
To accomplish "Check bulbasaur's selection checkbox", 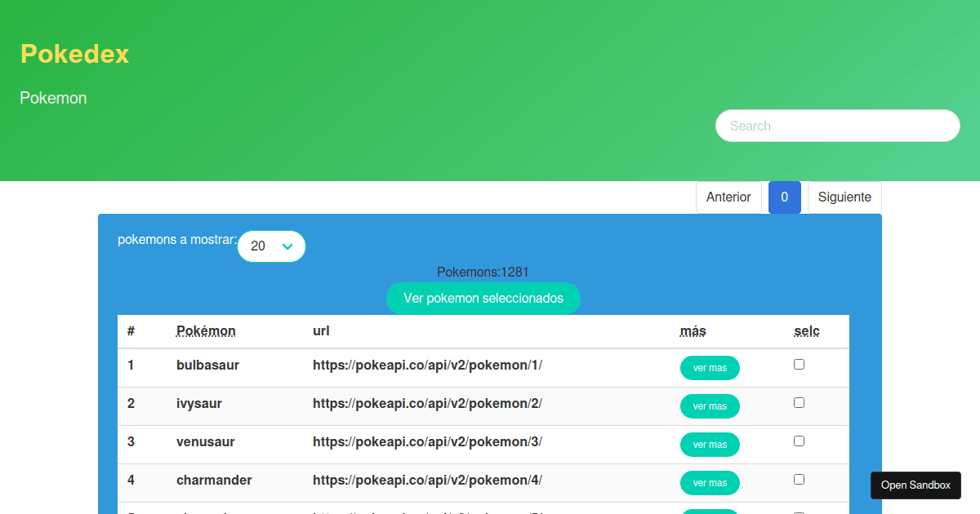I will pos(799,363).
